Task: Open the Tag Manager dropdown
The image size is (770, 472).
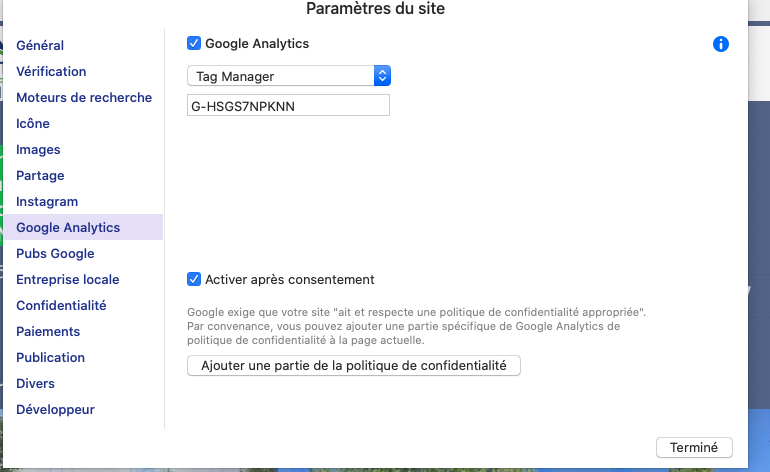Action: click(x=289, y=76)
